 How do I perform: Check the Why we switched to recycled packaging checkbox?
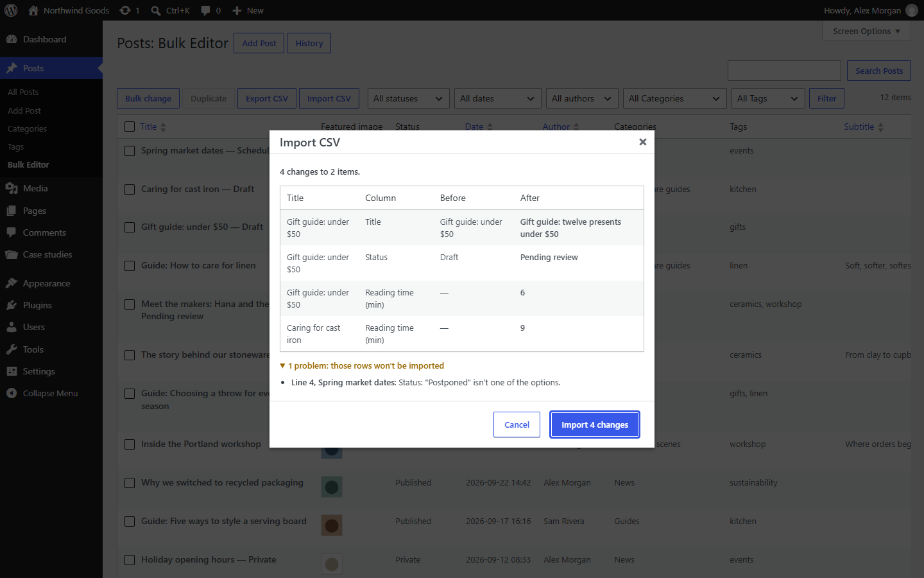[130, 483]
